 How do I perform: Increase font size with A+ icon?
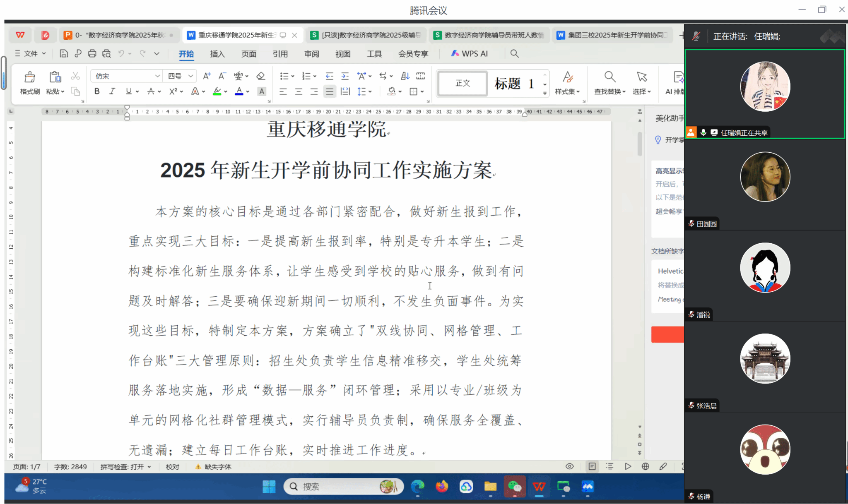coord(207,76)
